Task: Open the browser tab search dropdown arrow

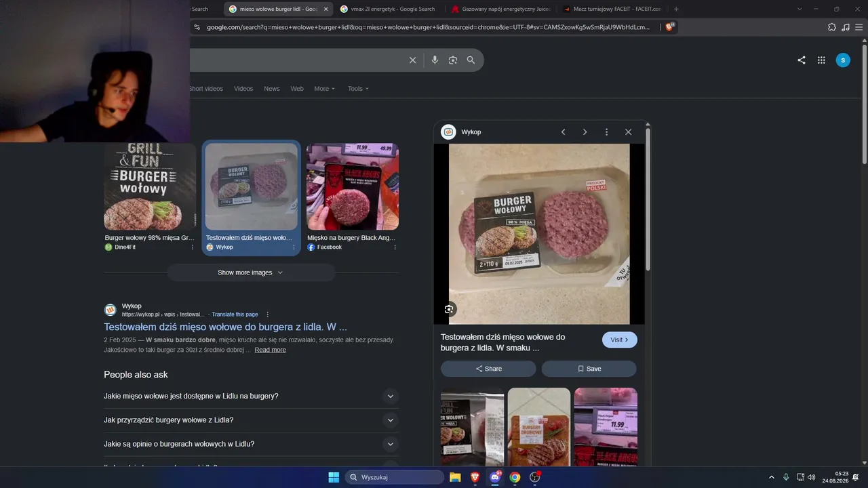Action: 800,9
